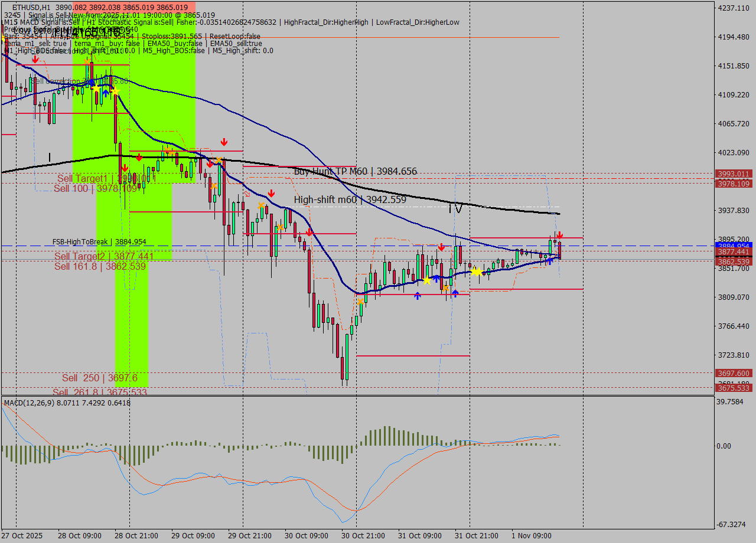Click the highlighted 3877.441 price tag on right axis

tap(735, 251)
